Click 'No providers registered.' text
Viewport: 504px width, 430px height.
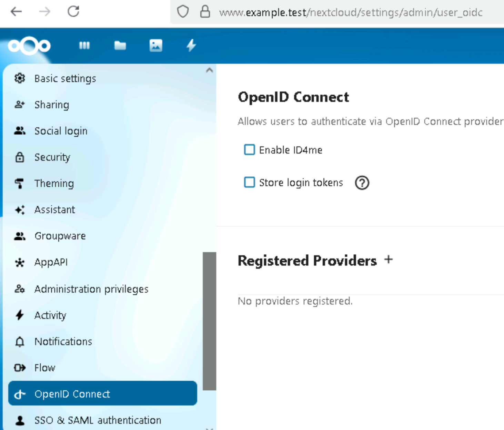pyautogui.click(x=295, y=301)
